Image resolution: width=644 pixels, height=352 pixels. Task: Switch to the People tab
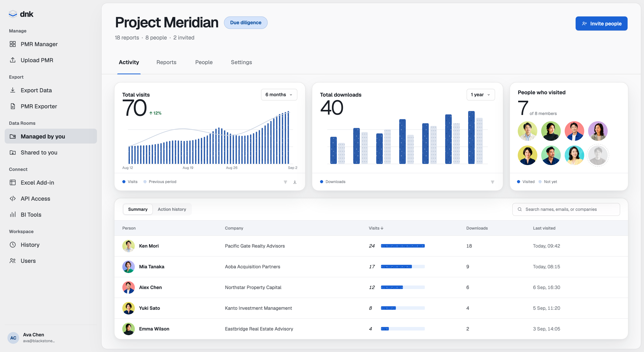[204, 62]
